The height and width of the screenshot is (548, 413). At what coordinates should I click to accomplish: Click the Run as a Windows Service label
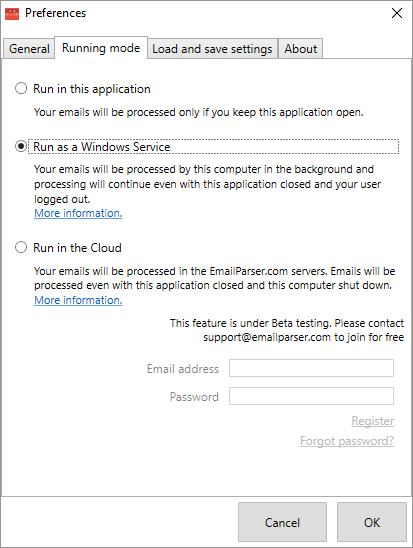coord(102,147)
